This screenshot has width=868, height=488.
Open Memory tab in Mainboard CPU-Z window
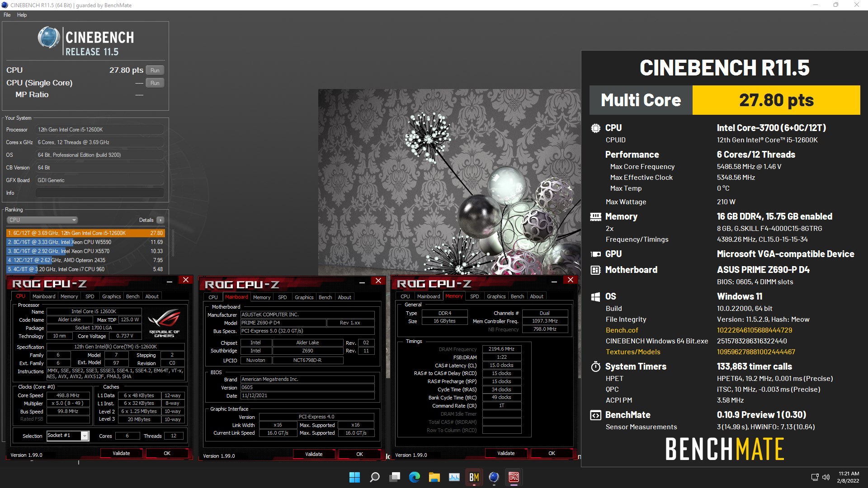(x=262, y=297)
